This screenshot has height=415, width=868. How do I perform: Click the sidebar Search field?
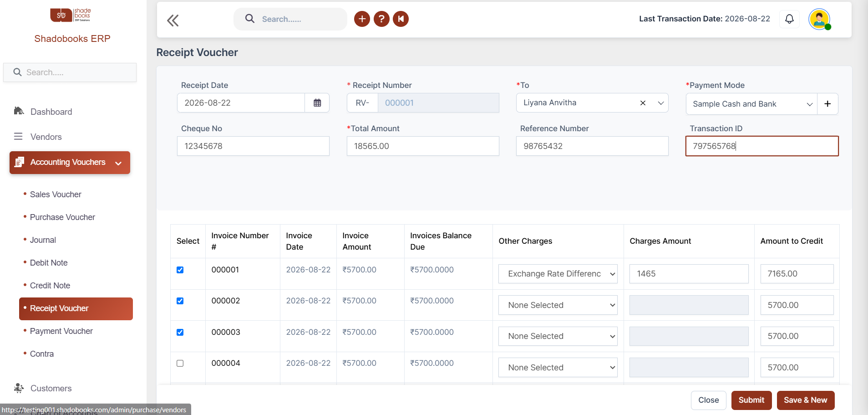coord(70,72)
